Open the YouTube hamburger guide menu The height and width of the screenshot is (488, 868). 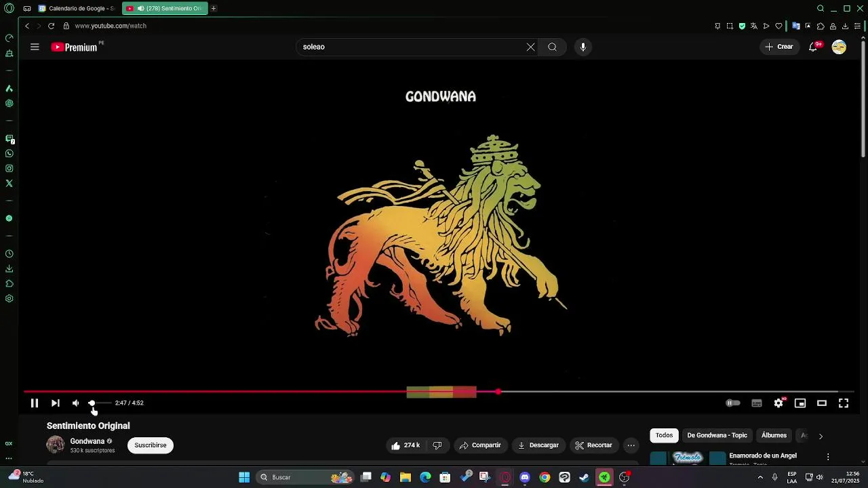35,47
